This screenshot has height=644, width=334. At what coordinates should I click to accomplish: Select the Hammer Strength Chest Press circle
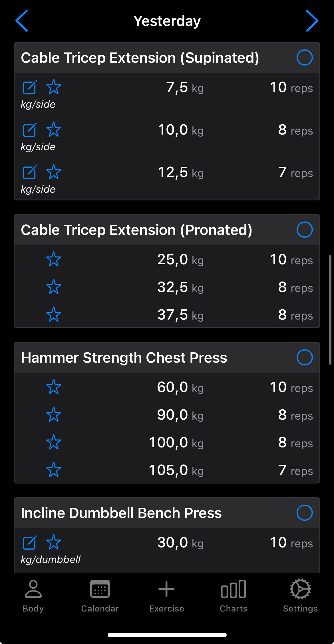tap(304, 357)
